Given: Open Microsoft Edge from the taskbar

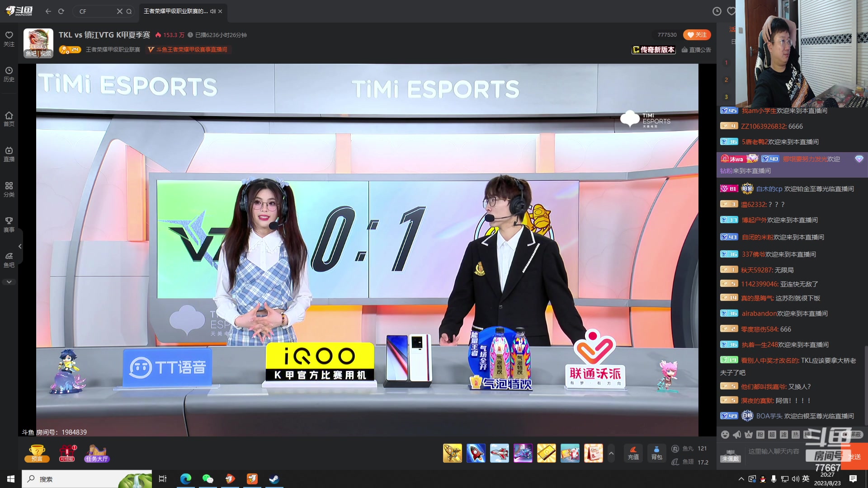Looking at the screenshot, I should click(186, 479).
